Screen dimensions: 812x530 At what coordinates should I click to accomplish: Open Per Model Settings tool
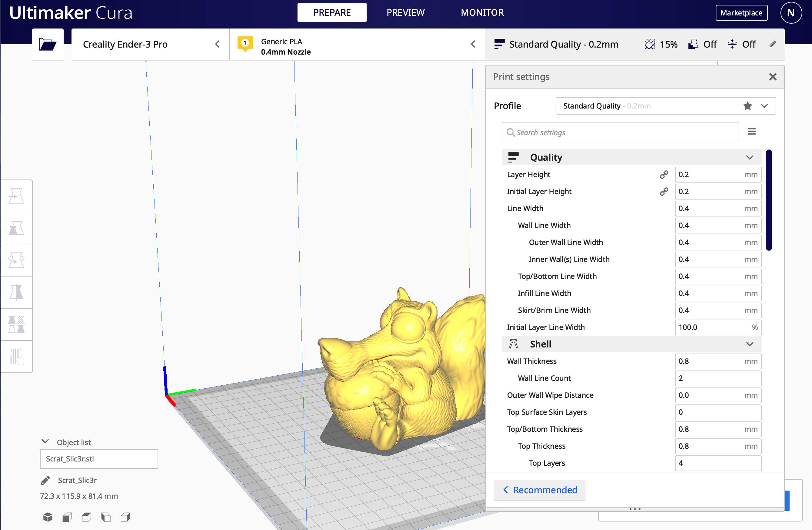click(16, 324)
